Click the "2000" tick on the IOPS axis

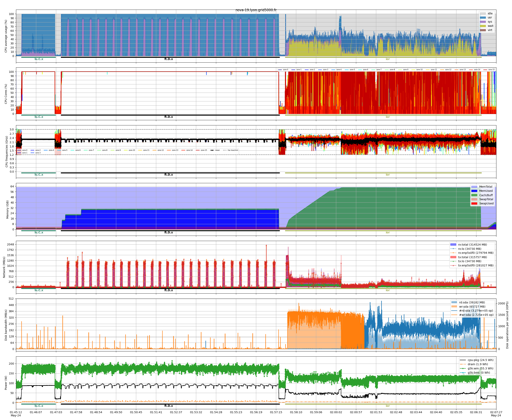501,303
